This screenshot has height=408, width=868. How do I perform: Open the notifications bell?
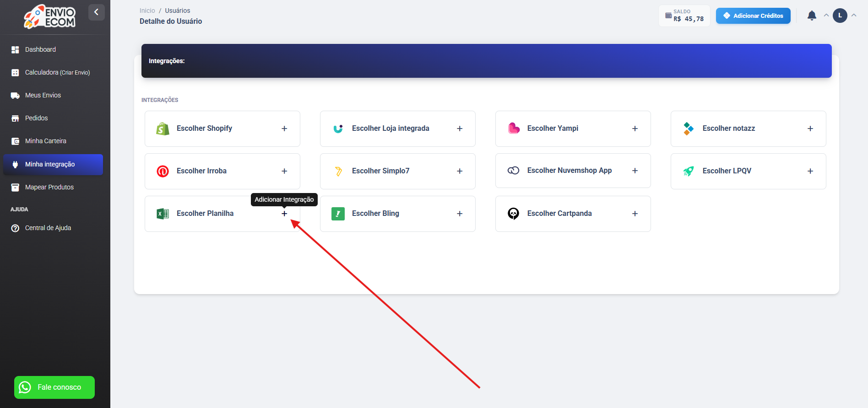point(812,16)
